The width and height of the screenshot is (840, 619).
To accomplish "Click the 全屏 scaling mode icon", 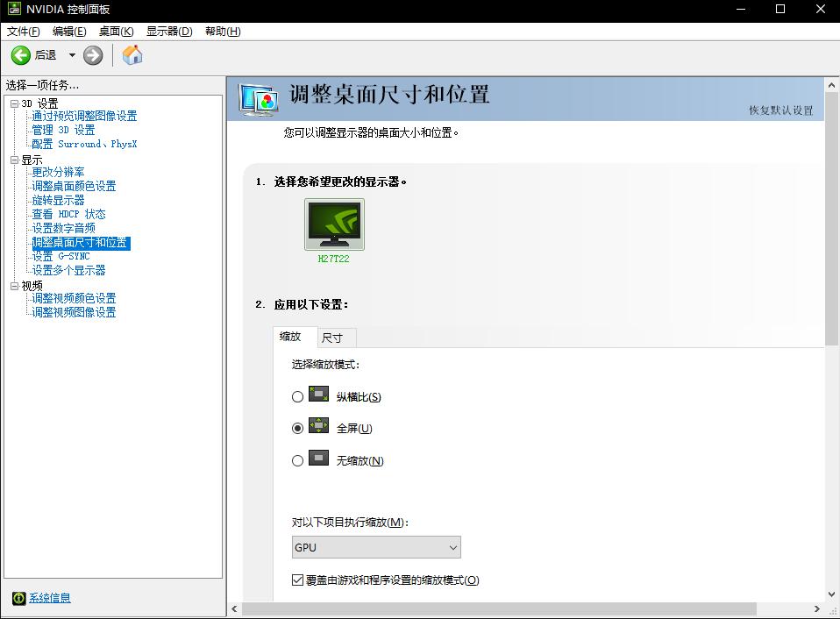I will pos(319,428).
